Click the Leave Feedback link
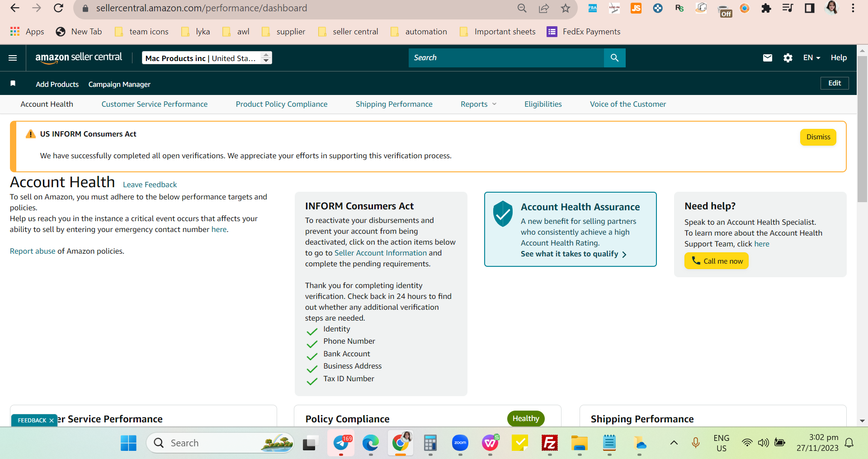This screenshot has height=459, width=868. (150, 185)
